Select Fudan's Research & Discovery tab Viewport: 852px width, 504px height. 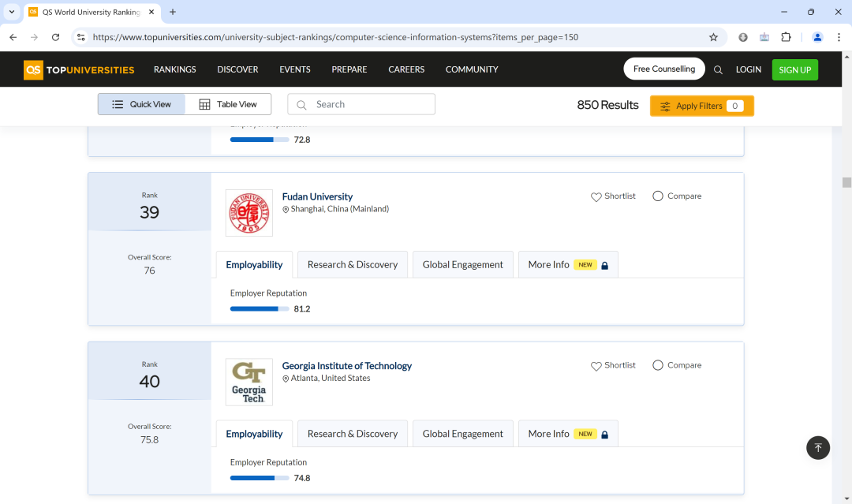tap(352, 265)
